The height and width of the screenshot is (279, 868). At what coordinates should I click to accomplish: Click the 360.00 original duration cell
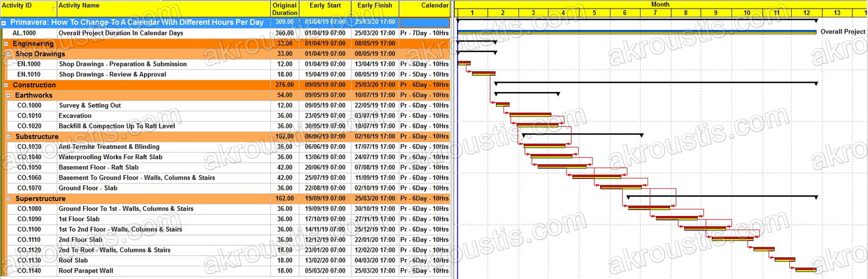click(285, 33)
